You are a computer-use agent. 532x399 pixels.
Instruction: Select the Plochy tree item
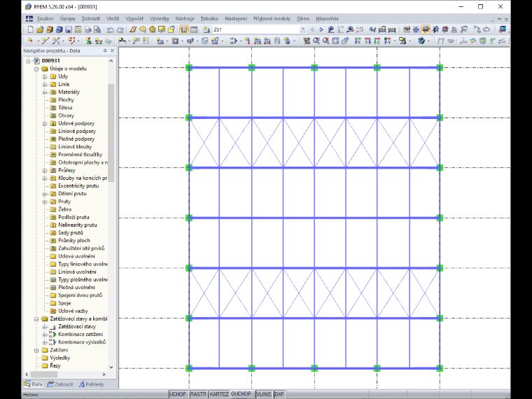pos(66,99)
